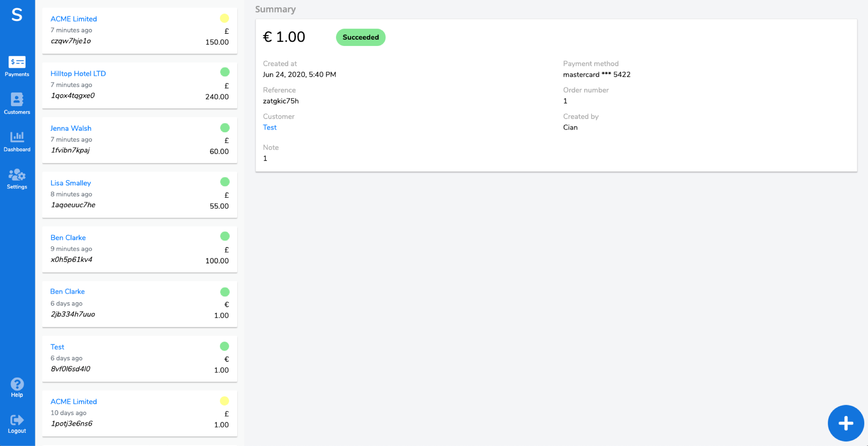Go to Customers in sidebar
The image size is (868, 446).
coord(17,100)
